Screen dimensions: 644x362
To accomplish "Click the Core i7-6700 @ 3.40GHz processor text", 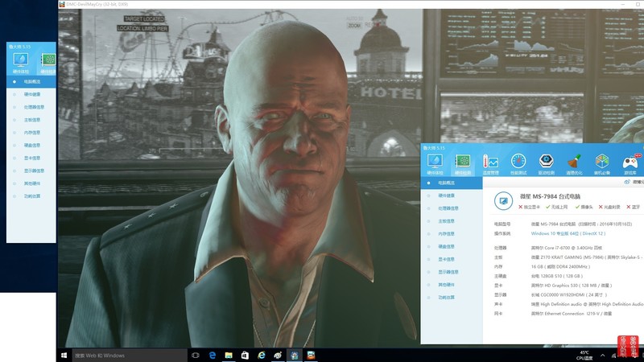I will [567, 248].
